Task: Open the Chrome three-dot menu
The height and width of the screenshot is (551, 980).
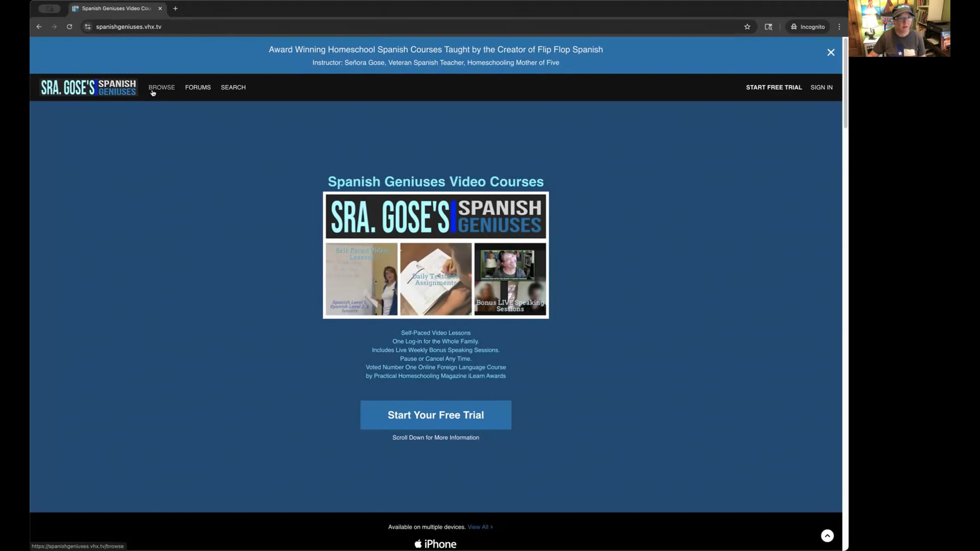Action: tap(839, 27)
